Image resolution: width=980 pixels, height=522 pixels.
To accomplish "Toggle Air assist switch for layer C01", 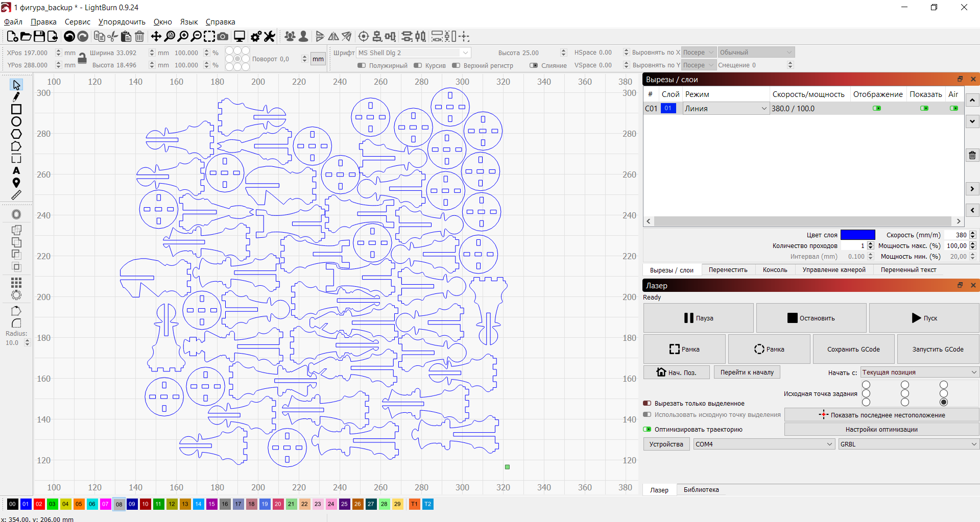I will pos(954,108).
